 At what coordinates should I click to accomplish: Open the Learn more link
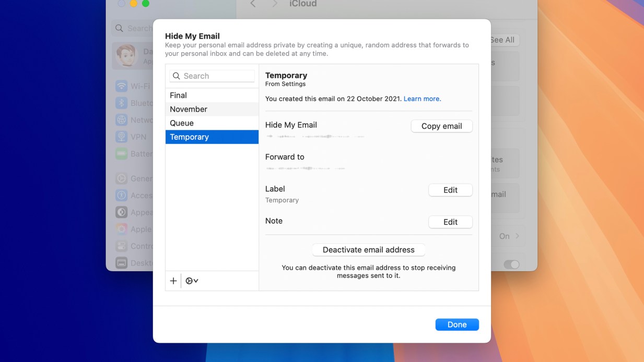click(422, 99)
